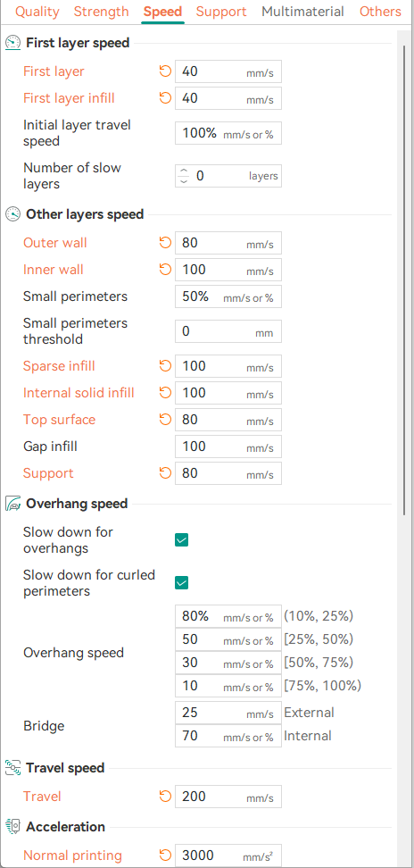This screenshot has width=414, height=868.
Task: Increase Number of slow layers
Action: pyautogui.click(x=184, y=171)
